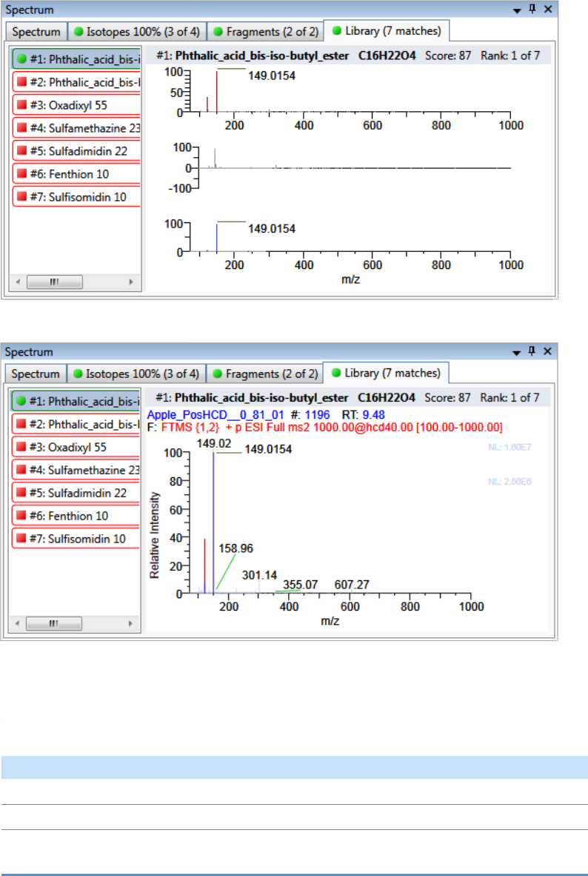Click peak label 355.07
588x876 pixels.
pyautogui.click(x=301, y=585)
